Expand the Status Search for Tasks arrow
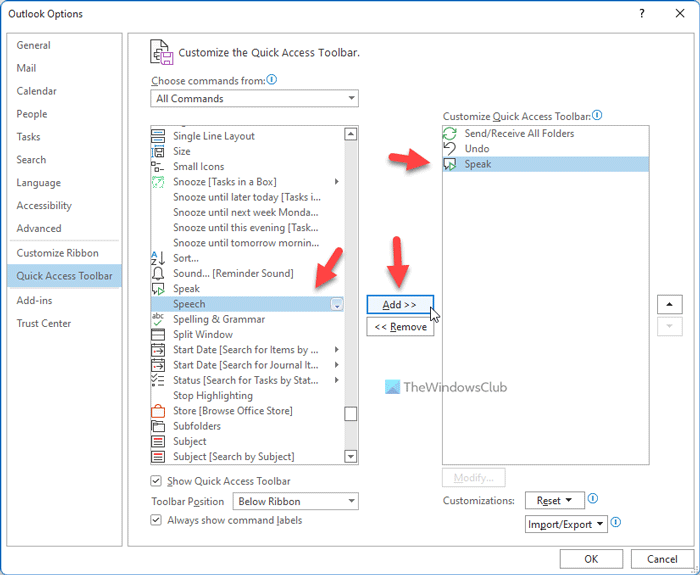700x575 pixels. tap(337, 380)
